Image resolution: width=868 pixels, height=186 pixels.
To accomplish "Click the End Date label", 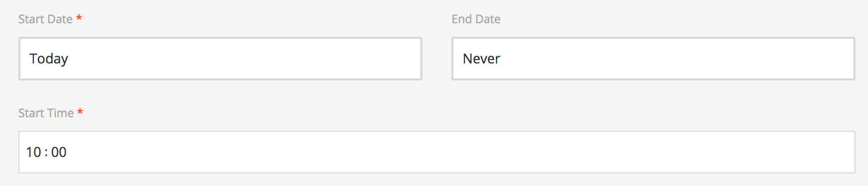I will click(476, 19).
